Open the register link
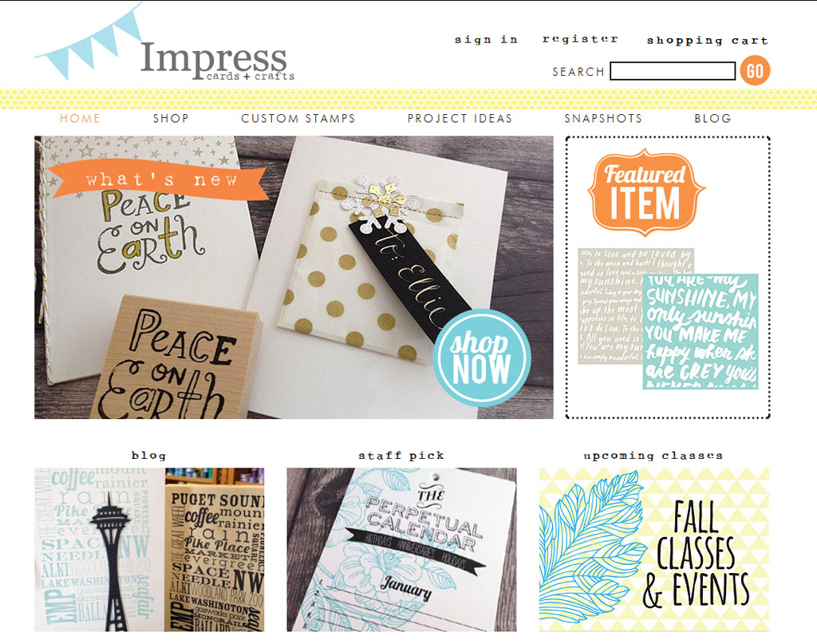Viewport: 817px width, 644px height. coord(580,39)
